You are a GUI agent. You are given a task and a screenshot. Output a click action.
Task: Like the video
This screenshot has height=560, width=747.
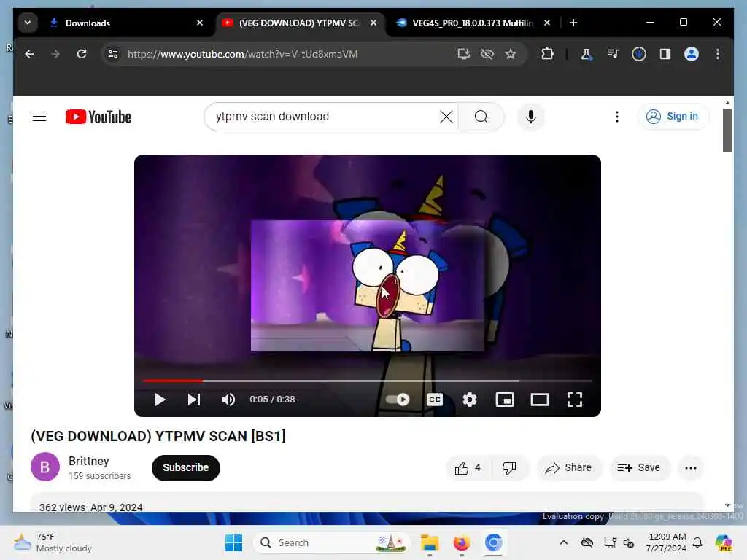(x=468, y=468)
